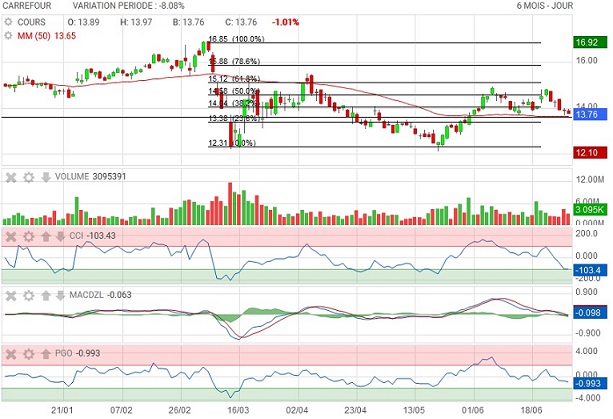Click the 15.88 (78.6%) Fibonacci level label
Screen dimensions: 613x419
[x=235, y=61]
